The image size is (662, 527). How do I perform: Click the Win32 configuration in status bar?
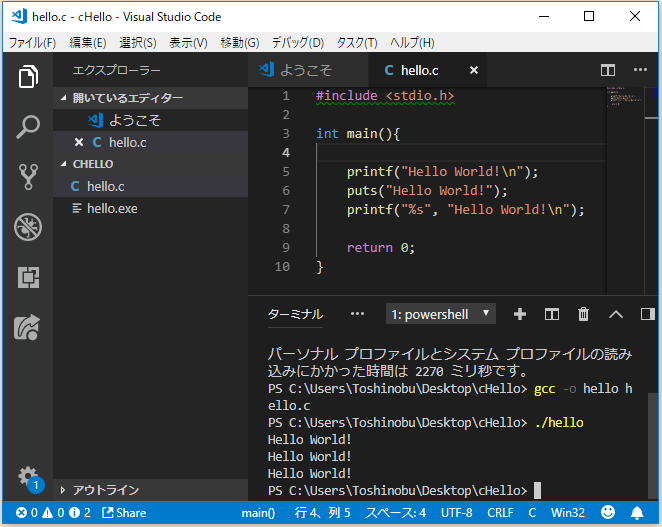coord(568,513)
